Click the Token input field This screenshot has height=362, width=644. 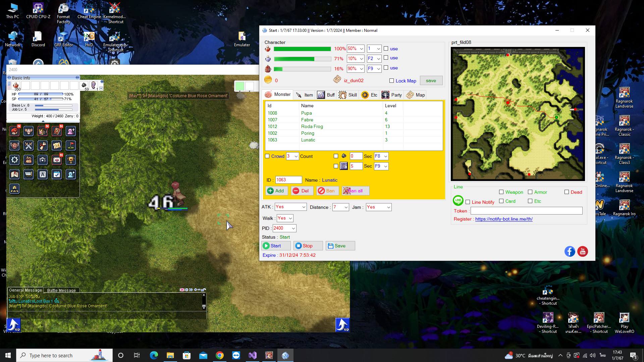click(x=526, y=211)
